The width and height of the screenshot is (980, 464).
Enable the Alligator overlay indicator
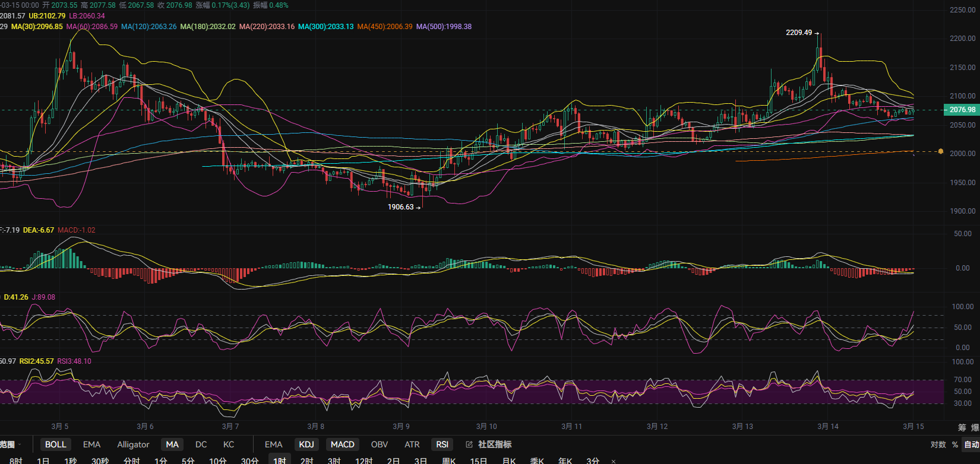click(x=133, y=444)
